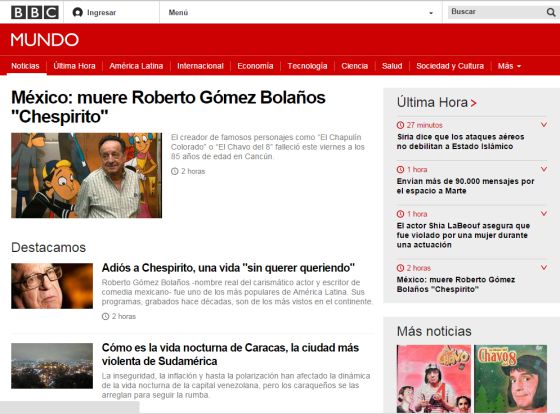This screenshot has height=414, width=560.
Task: Click the BBC logo
Action: (x=35, y=13)
